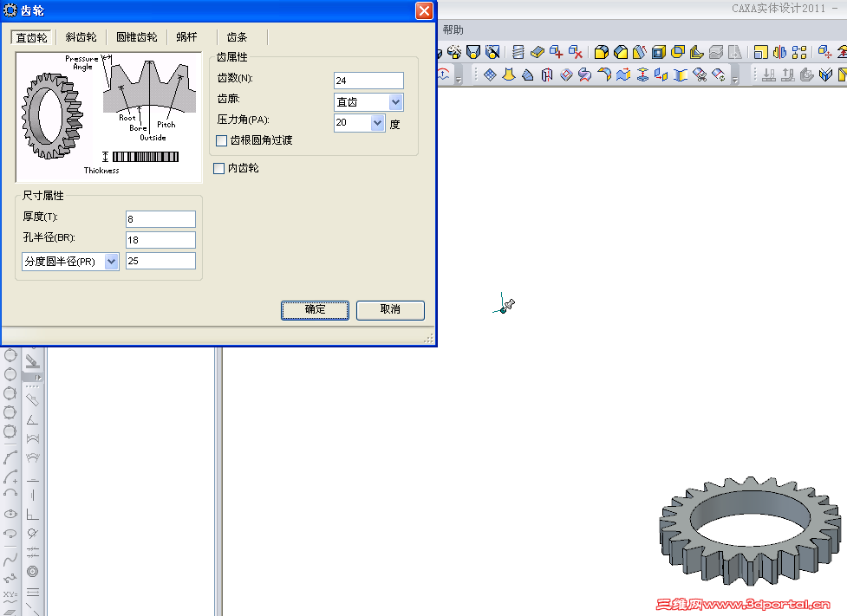Select the Loft feature icon
This screenshot has width=847, height=616.
tap(510, 75)
